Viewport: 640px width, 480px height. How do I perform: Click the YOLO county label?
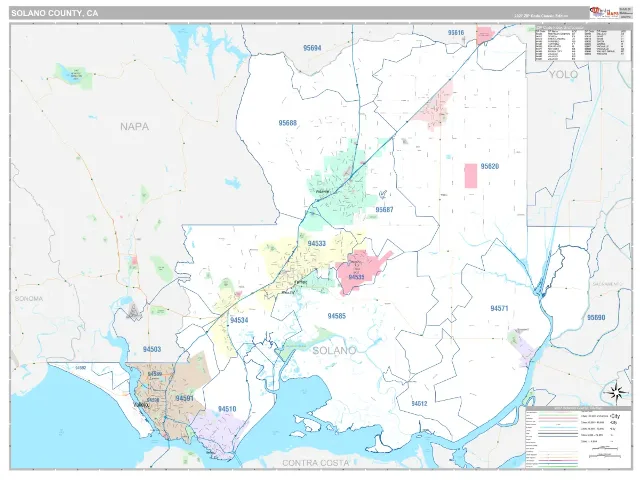pyautogui.click(x=563, y=74)
